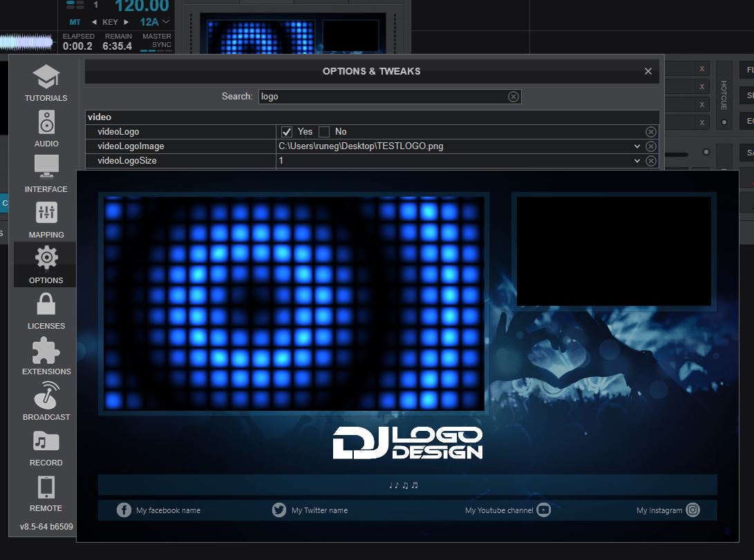
Task: Click the deck waveform beside the ELAPSED readout
Action: [x=26, y=42]
